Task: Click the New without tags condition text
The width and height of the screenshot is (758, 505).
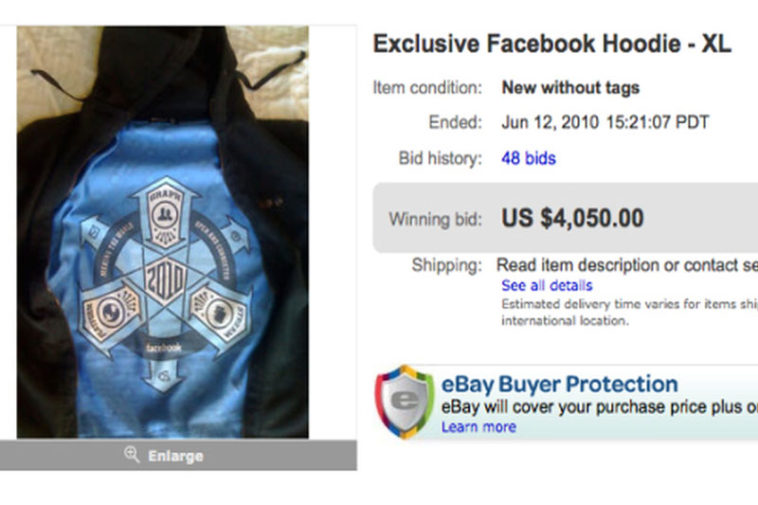Action: 570,87
